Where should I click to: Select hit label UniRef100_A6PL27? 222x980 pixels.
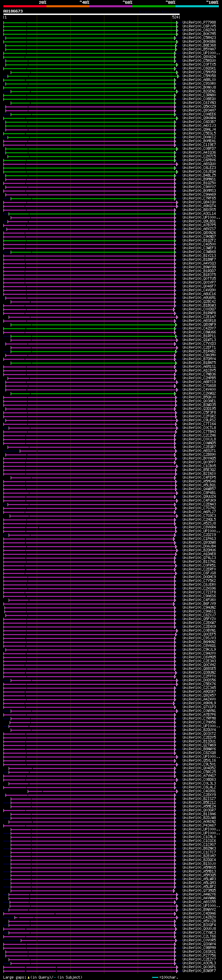click(x=199, y=512)
